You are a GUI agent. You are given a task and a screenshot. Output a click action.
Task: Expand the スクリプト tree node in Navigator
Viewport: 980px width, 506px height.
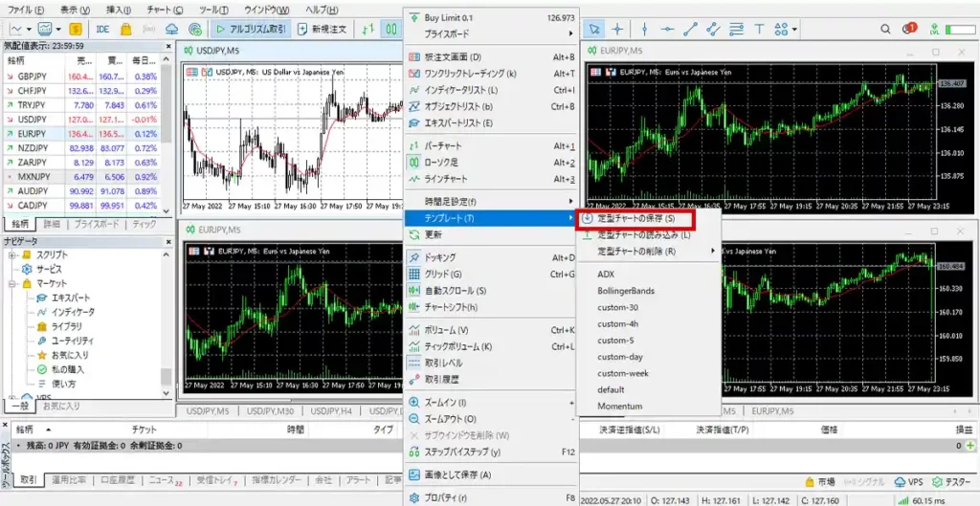pos(11,254)
